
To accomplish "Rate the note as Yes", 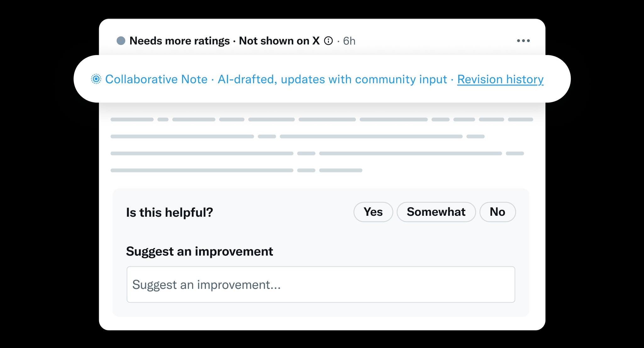I will click(373, 212).
